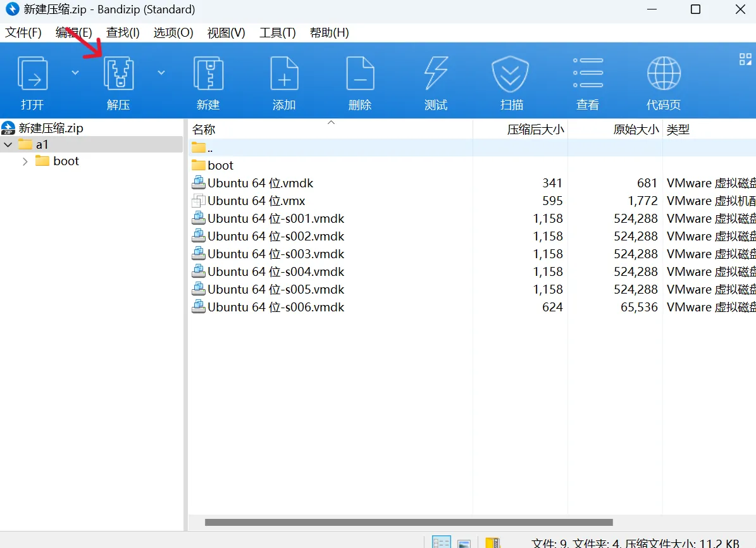The width and height of the screenshot is (756, 548).
Task: Click the Delete (删除) toolbar icon
Action: click(x=360, y=73)
